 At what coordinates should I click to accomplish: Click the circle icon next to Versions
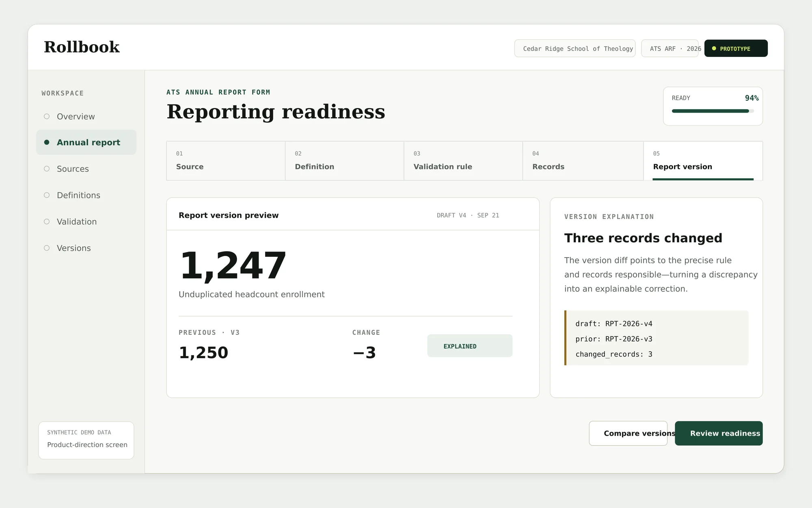click(47, 248)
